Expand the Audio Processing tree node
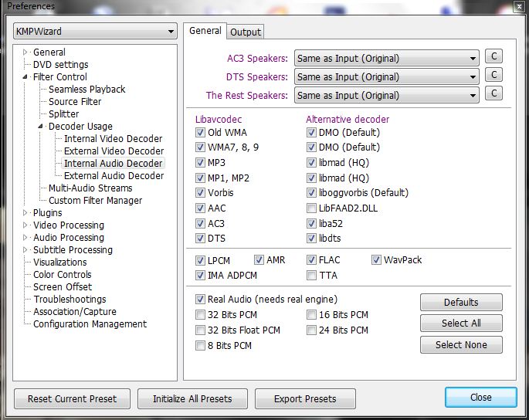This screenshot has width=529, height=420. [x=25, y=238]
